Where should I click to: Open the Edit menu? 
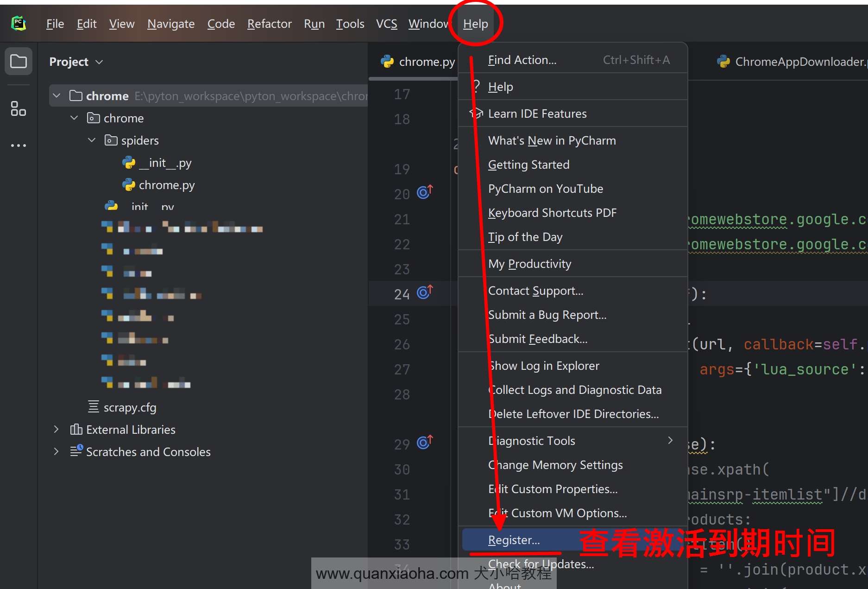[x=87, y=24]
